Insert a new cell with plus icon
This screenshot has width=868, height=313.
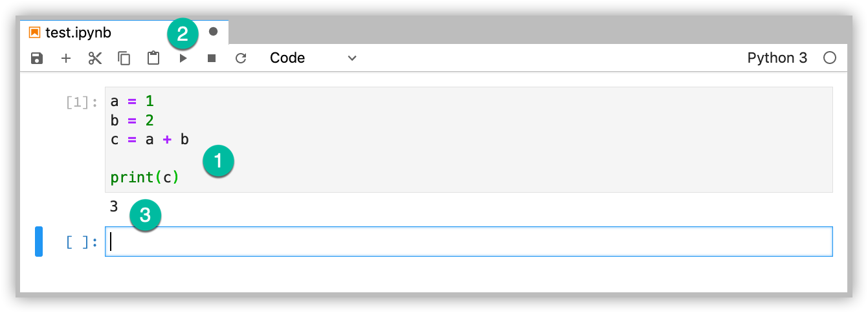66,58
